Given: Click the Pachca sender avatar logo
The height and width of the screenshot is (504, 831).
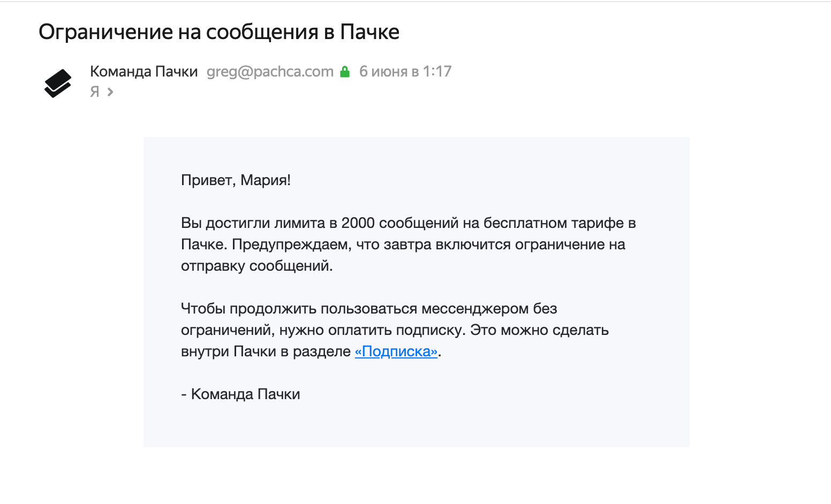Looking at the screenshot, I should (x=58, y=83).
